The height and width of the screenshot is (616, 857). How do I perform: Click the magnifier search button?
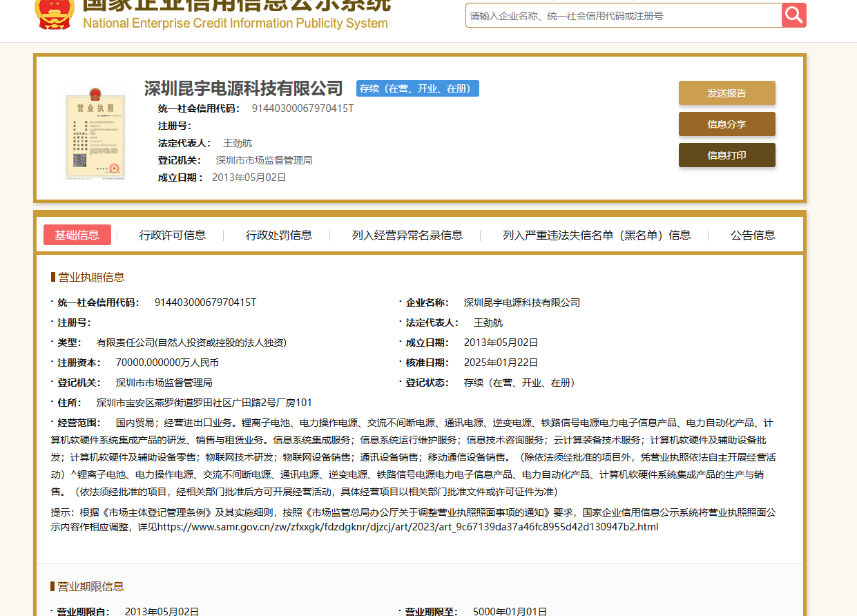[794, 15]
